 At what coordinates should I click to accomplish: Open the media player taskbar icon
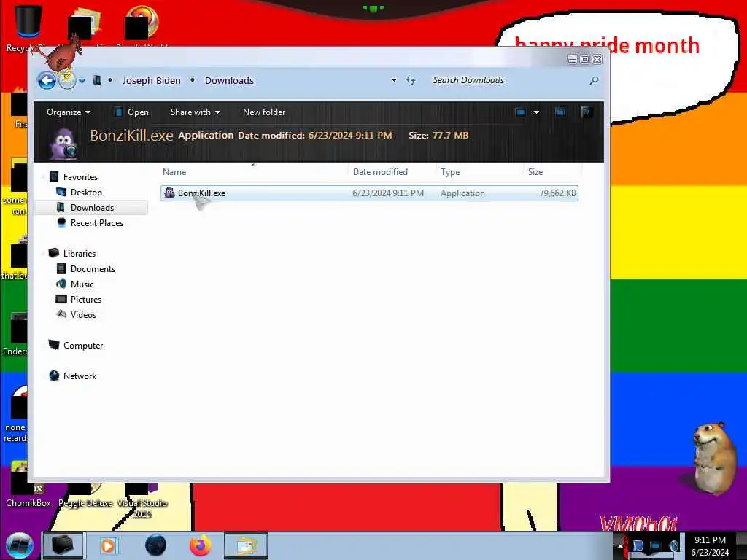[x=108, y=545]
